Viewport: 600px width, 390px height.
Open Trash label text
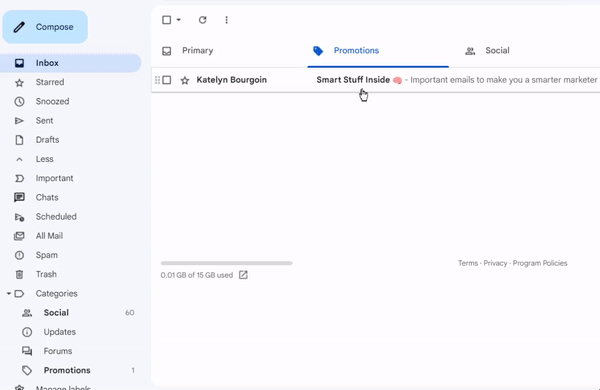(x=46, y=274)
